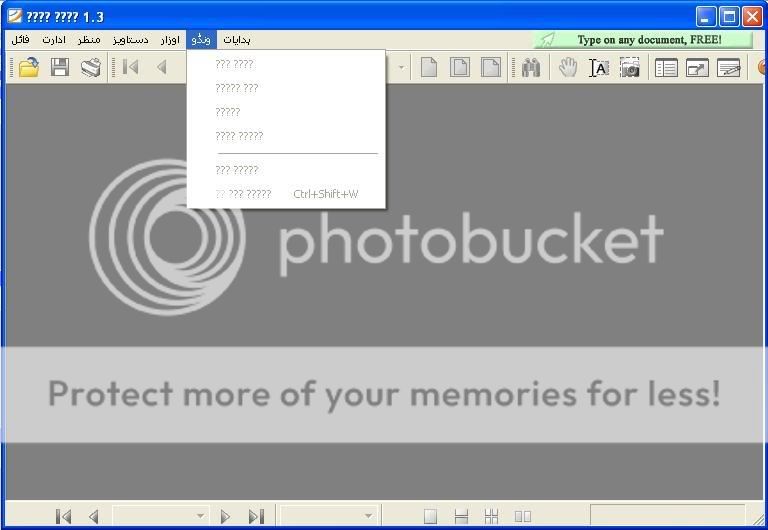
Task: Click the floppy disk save icon
Action: [x=60, y=68]
